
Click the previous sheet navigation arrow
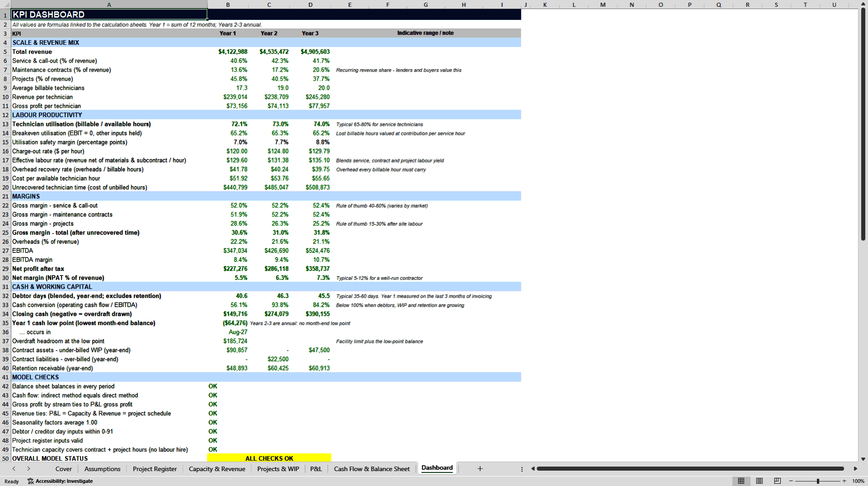(x=14, y=469)
